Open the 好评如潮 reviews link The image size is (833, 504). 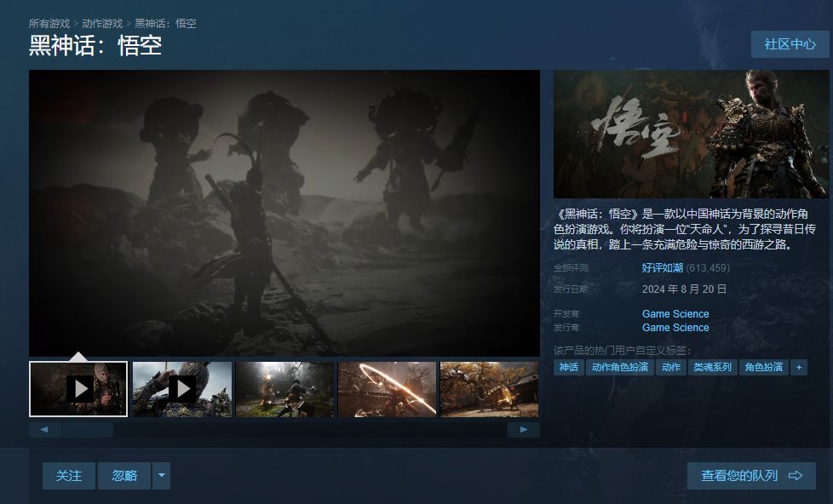point(662,267)
